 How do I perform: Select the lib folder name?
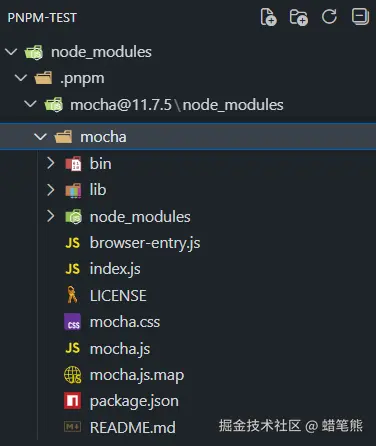pyautogui.click(x=98, y=190)
